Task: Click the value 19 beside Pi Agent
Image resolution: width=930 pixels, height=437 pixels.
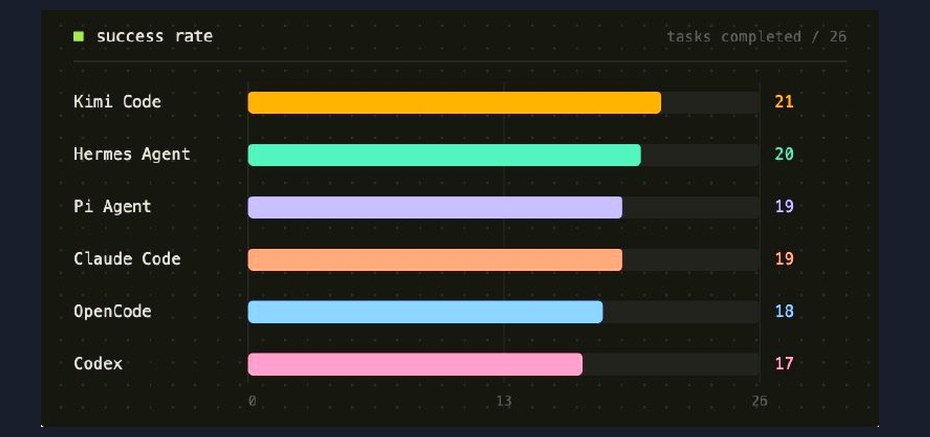Action: [784, 206]
